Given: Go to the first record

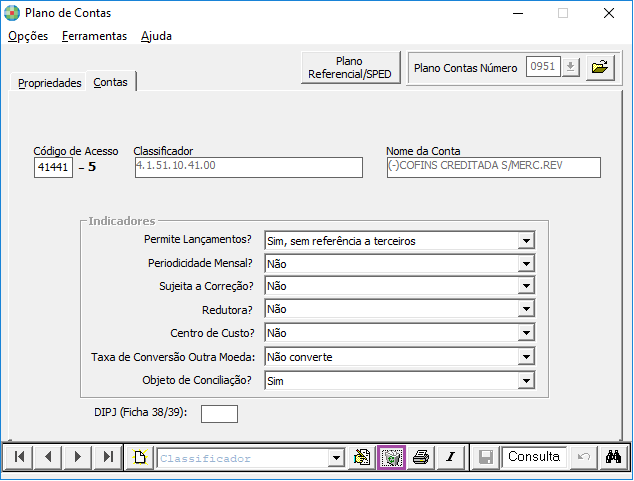Looking at the screenshot, I should coord(19,457).
